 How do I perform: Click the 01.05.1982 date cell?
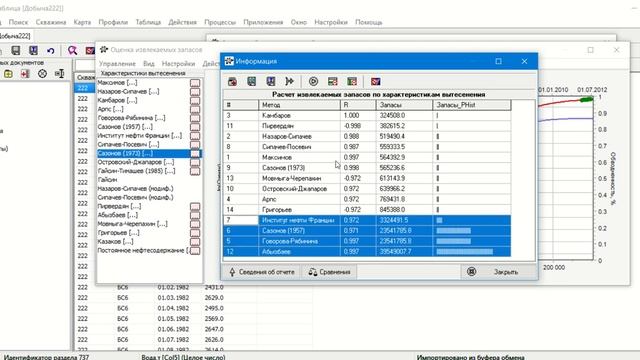[173, 319]
